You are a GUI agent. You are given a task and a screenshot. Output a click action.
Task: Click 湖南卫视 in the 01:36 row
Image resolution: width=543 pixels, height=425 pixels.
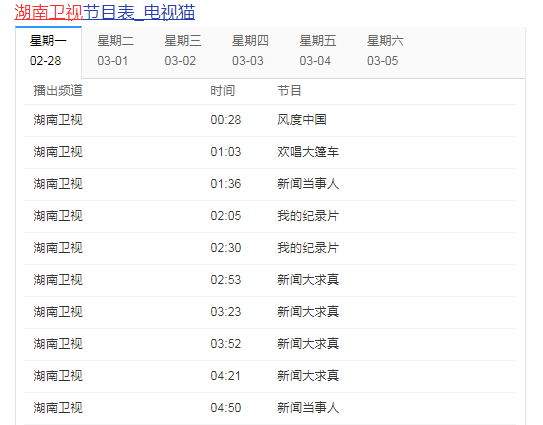[58, 184]
